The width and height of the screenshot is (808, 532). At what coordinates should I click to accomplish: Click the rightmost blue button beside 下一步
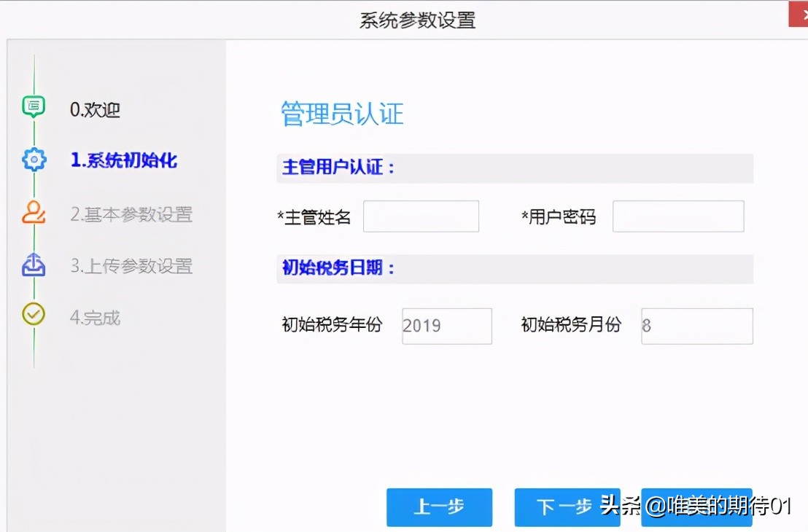tap(696, 507)
